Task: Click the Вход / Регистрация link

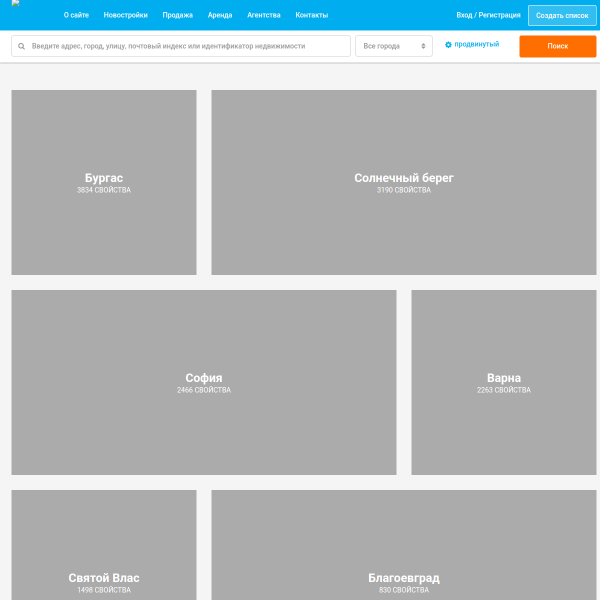Action: (488, 15)
